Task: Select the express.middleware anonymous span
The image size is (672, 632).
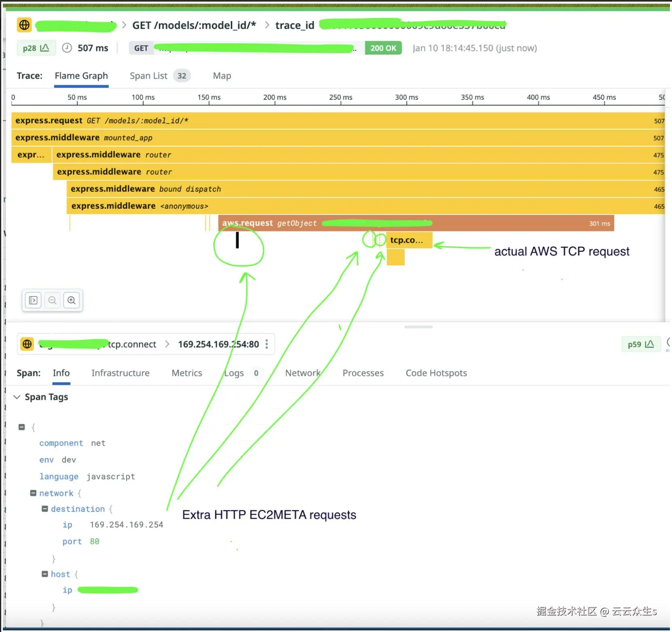Action: [x=366, y=206]
